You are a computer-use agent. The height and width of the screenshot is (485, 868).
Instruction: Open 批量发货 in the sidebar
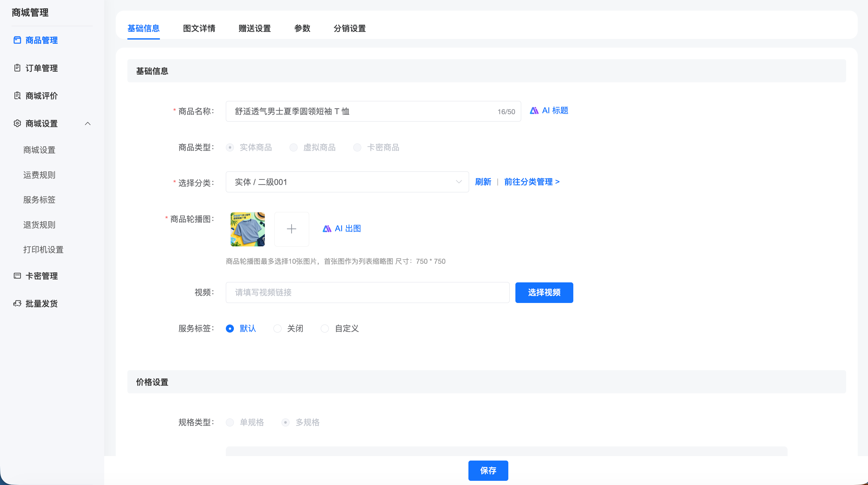42,304
